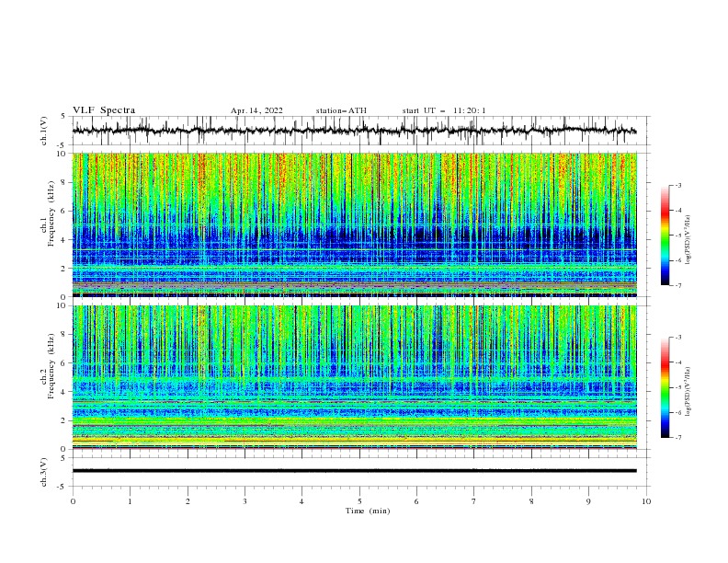Image resolution: width=728 pixels, height=563 pixels.
Task: Select the "start UT = 11:20: 1" text
Action: click(444, 110)
